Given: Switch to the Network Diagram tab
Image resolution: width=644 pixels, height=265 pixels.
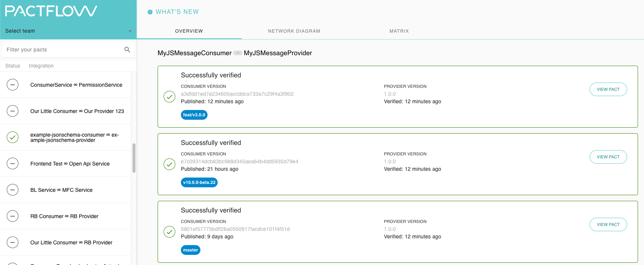Looking at the screenshot, I should click(294, 31).
